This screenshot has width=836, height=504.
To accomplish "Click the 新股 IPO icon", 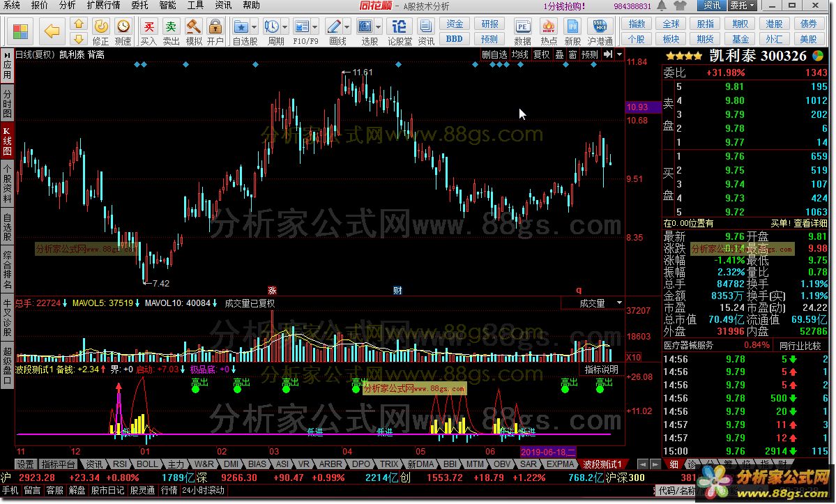I will [x=572, y=26].
